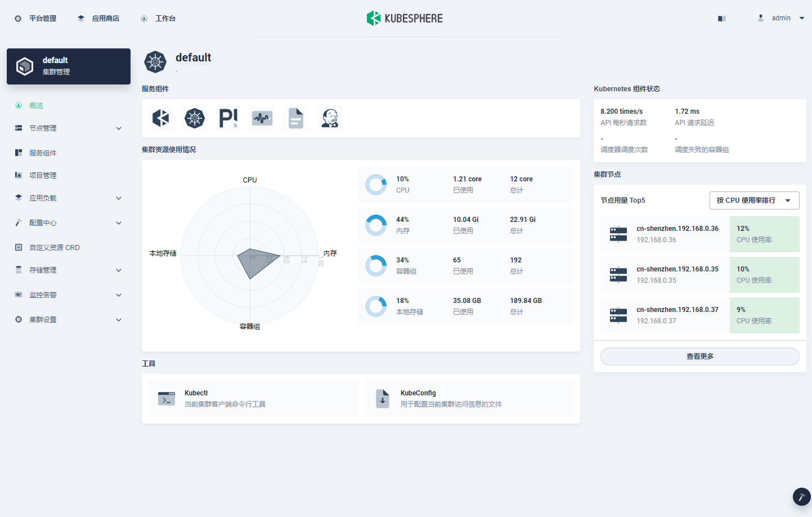This screenshot has height=517, width=812.
Task: Click the server icon for node 192.168.0.35
Action: click(618, 275)
